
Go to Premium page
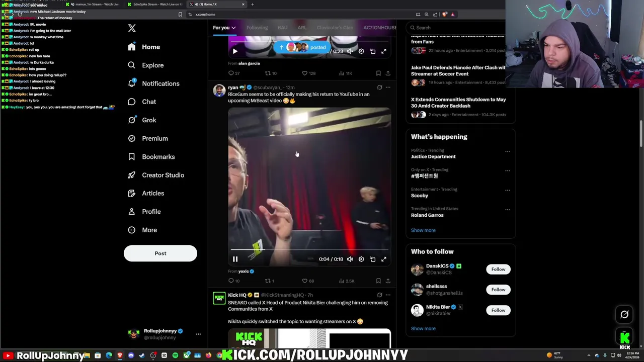coord(147,138)
